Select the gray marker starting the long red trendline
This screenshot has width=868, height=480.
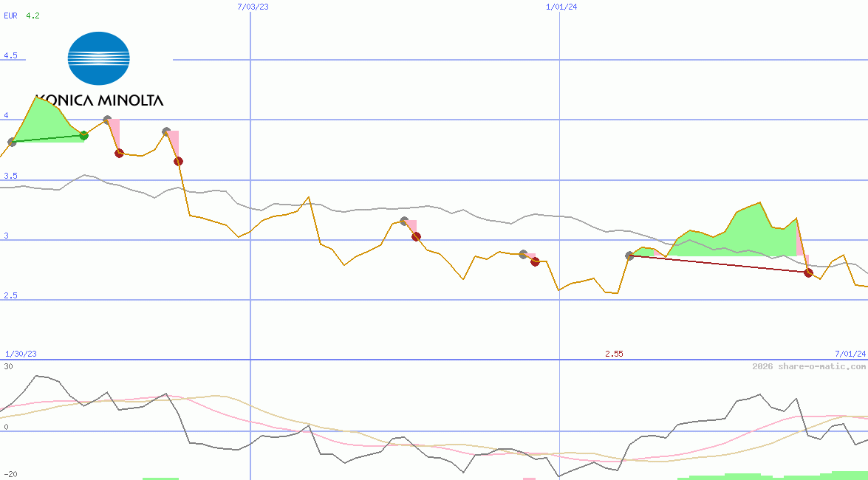point(631,256)
